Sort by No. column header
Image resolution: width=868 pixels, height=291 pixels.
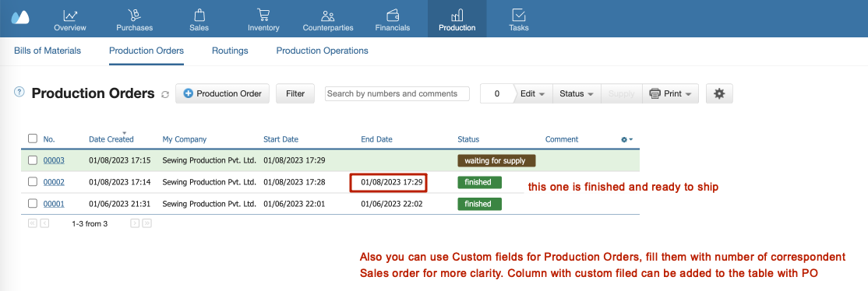49,139
